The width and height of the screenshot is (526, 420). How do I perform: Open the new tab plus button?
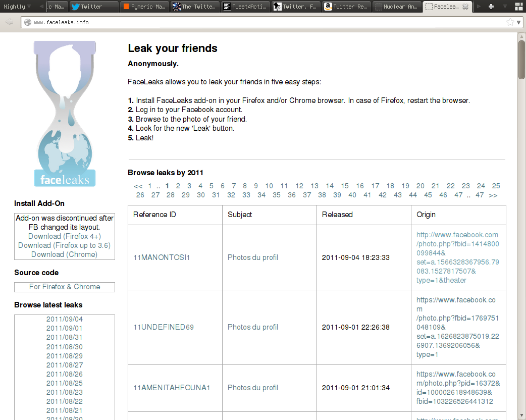491,7
